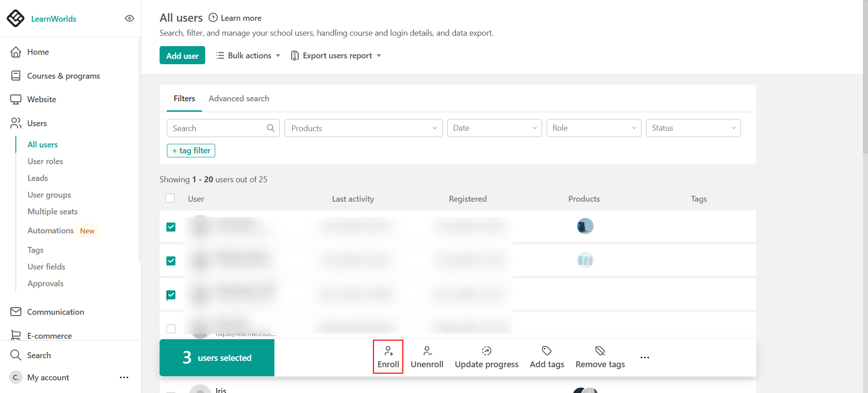
Task: Toggle the sidebar preview eye icon
Action: (129, 19)
